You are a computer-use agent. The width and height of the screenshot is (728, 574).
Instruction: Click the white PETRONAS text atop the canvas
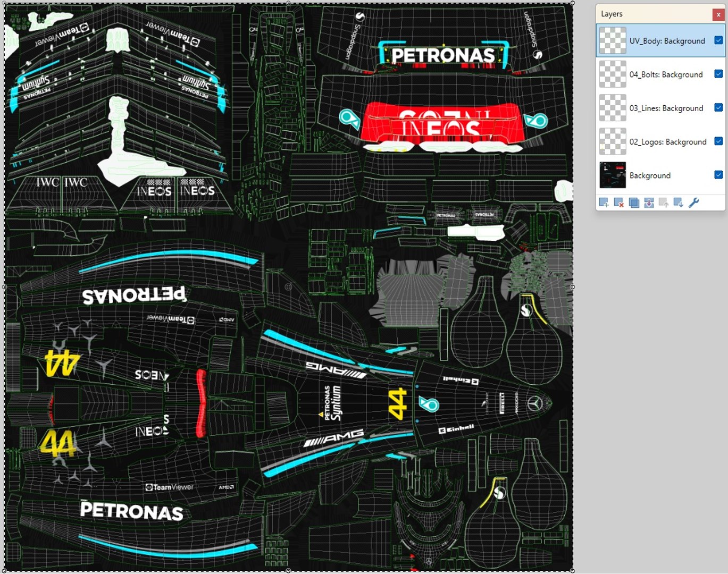pyautogui.click(x=443, y=55)
